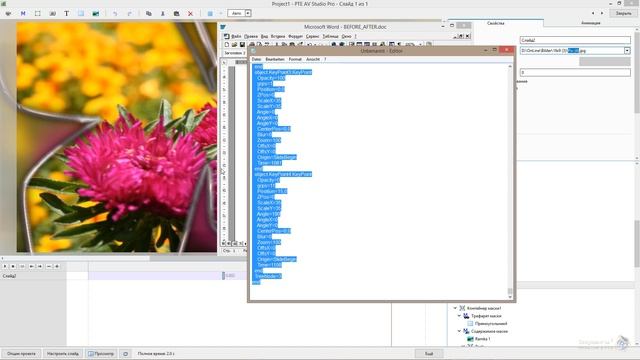Open the zoom 'Авто' dropdown arrow

coord(248,13)
